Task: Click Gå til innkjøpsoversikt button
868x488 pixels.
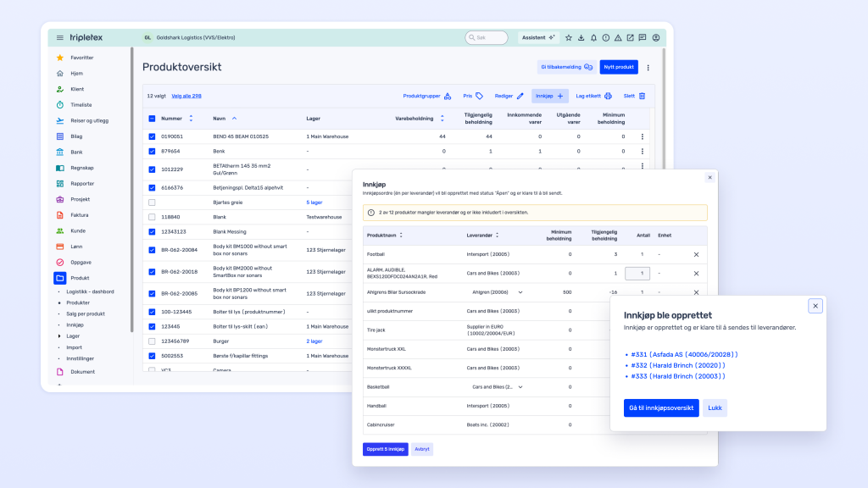Action: (661, 408)
